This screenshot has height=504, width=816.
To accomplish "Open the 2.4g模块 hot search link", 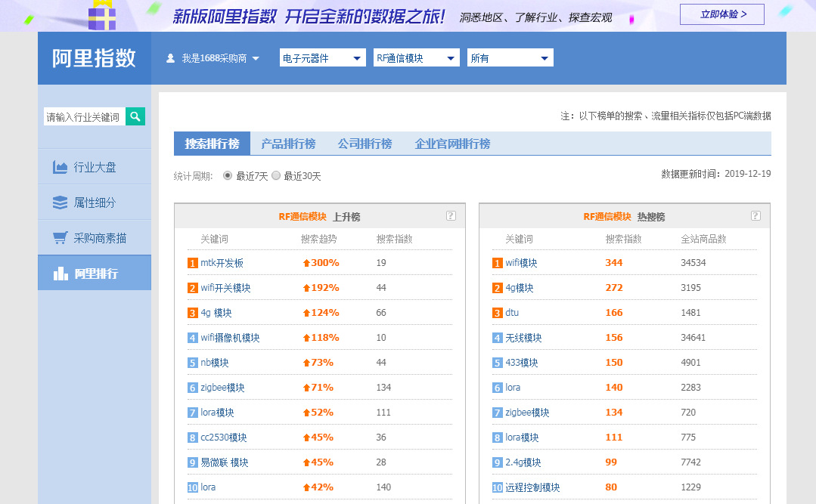I will [523, 462].
